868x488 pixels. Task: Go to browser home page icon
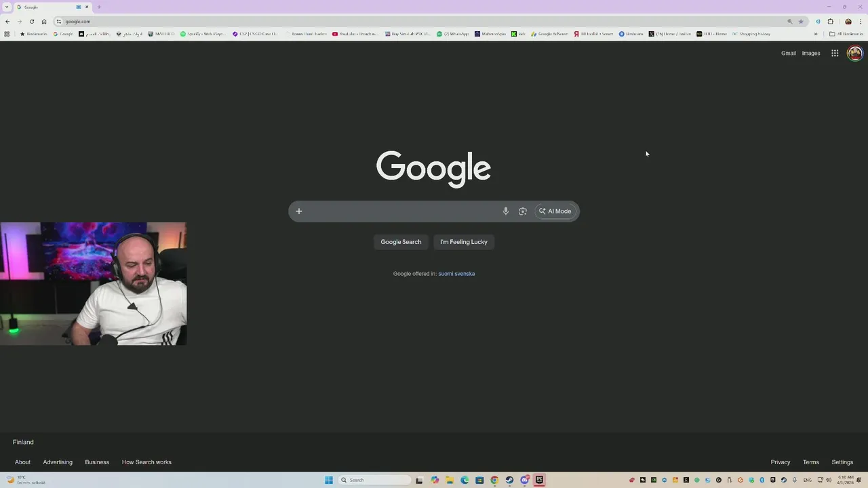[x=44, y=22]
